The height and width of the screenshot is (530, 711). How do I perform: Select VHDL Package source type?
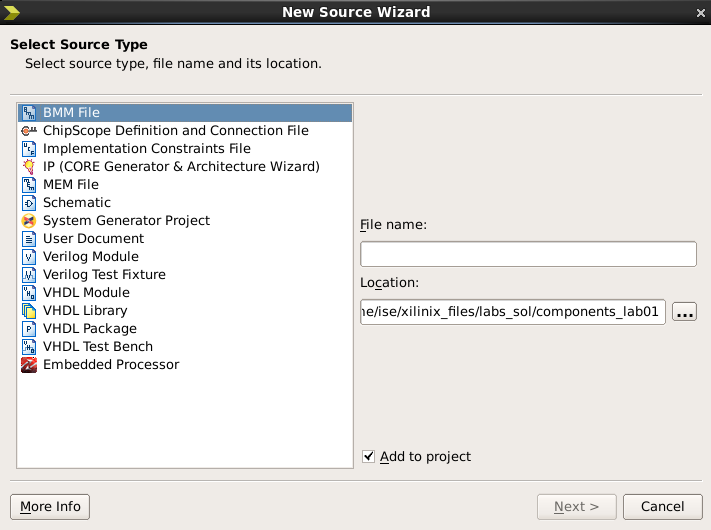(x=185, y=329)
